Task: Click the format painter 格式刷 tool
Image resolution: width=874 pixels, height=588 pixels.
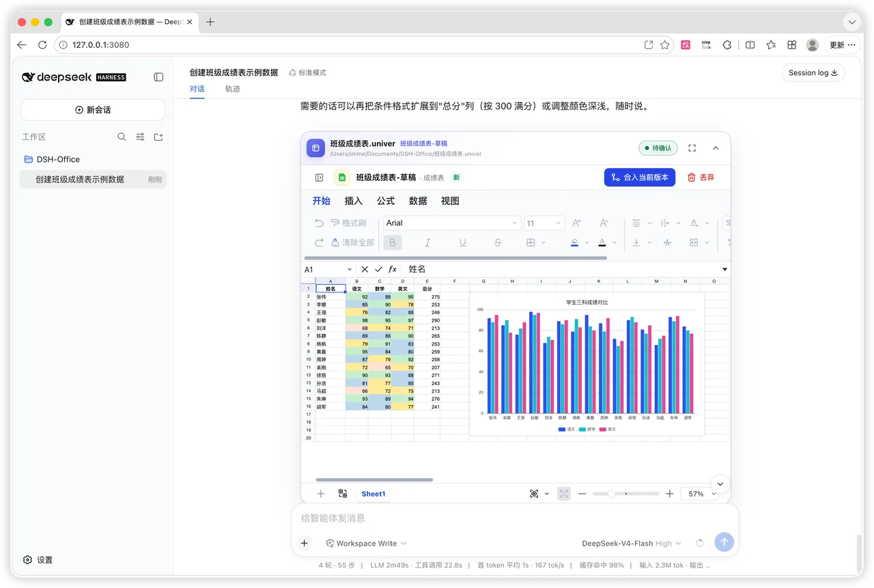Action: coord(348,223)
